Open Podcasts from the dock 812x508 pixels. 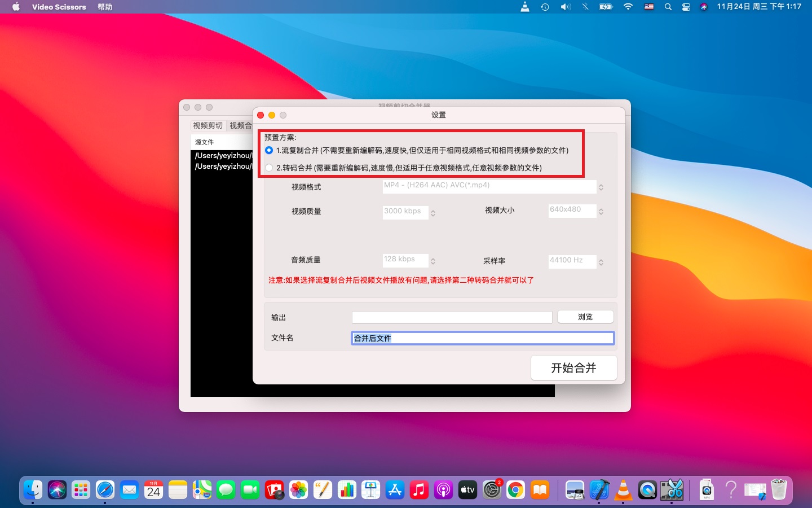pyautogui.click(x=443, y=490)
